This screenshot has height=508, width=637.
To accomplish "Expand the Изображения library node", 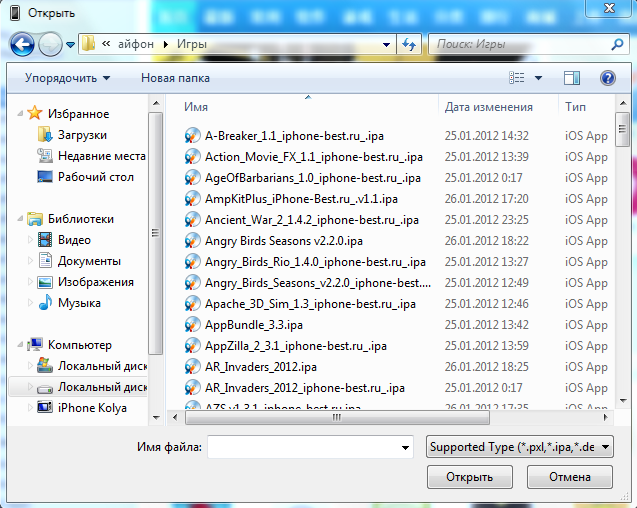I will pyautogui.click(x=30, y=282).
